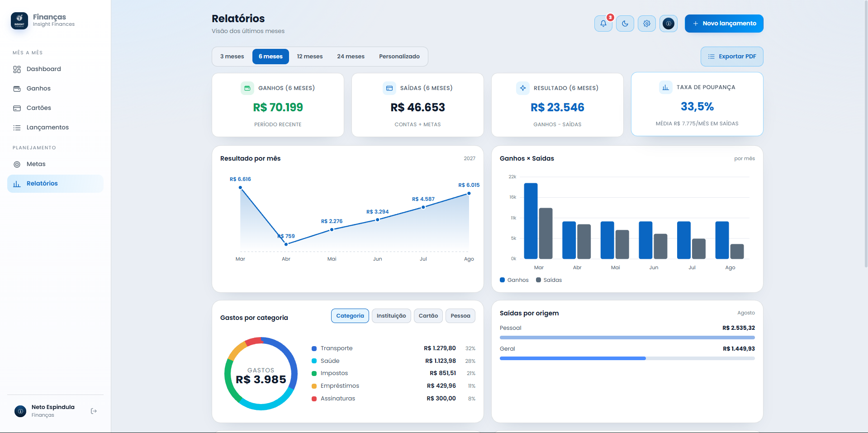Click the gastos donut chart total
Screen dimensions: 868x433
(261, 379)
